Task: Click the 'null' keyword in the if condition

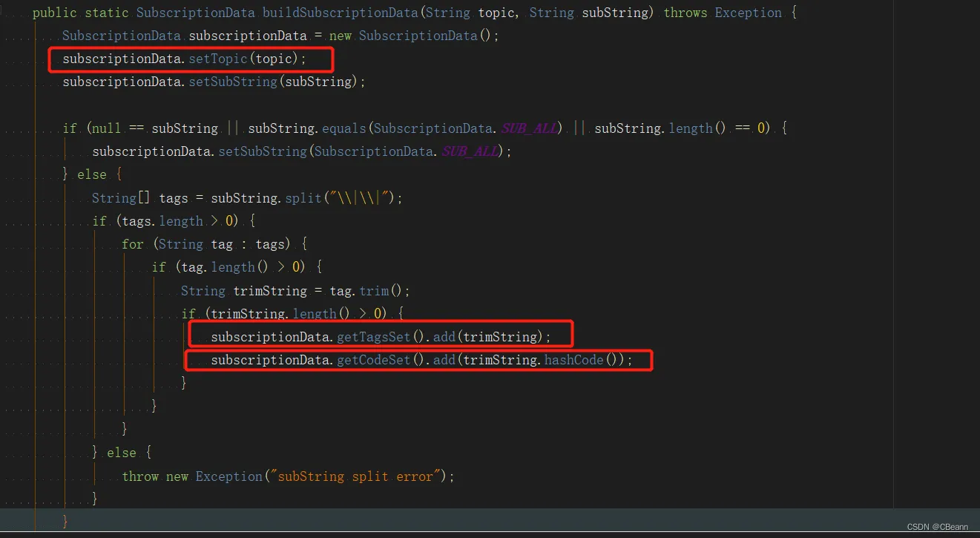Action: coord(107,128)
